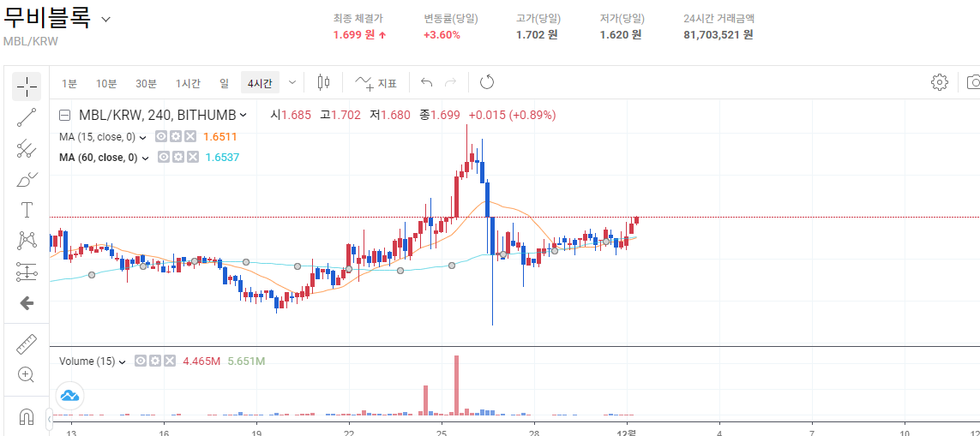Switch to the 일 daily interval
Image resolution: width=980 pixels, height=436 pixels.
click(225, 83)
